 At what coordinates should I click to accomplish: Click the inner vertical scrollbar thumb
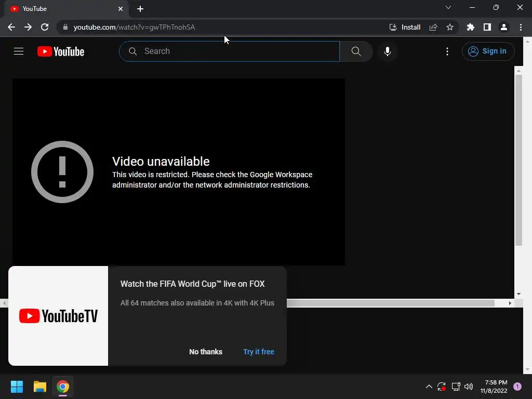518,159
